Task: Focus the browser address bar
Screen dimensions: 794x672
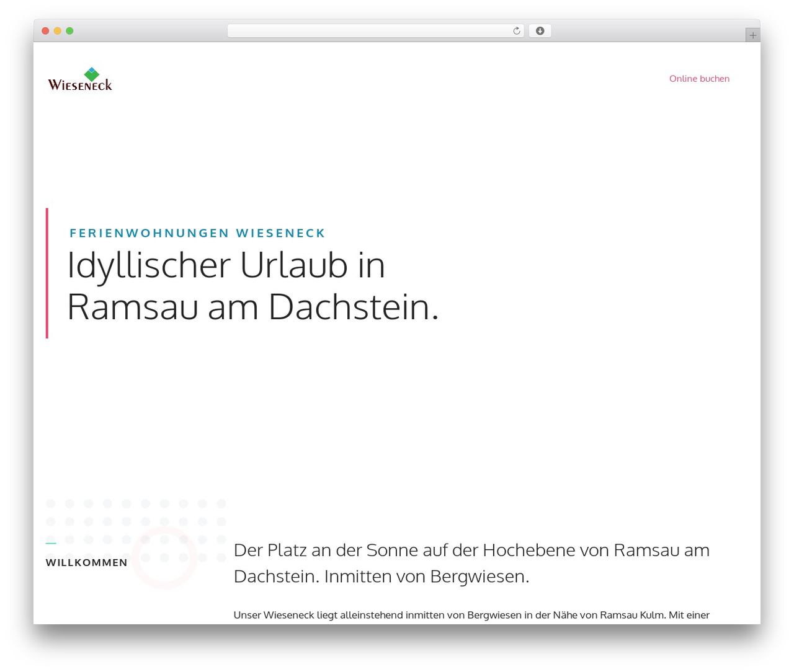Action: point(375,31)
